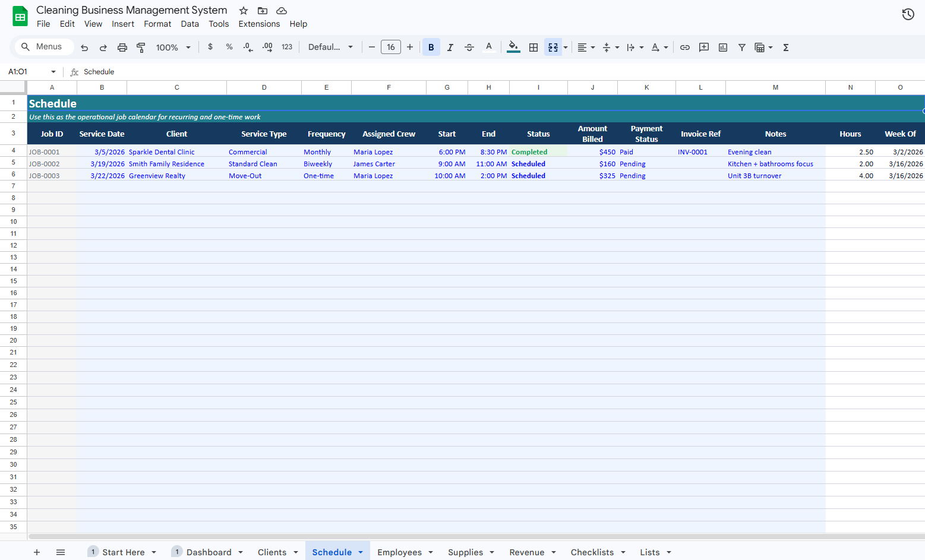This screenshot has height=560, width=925.
Task: Select the Paint format tool
Action: pyautogui.click(x=141, y=48)
